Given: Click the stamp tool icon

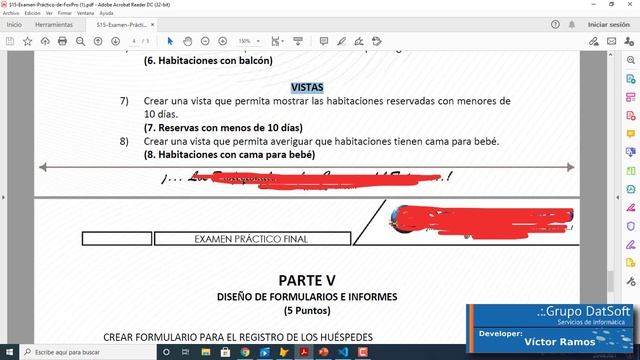Looking at the screenshot, I should 377,41.
